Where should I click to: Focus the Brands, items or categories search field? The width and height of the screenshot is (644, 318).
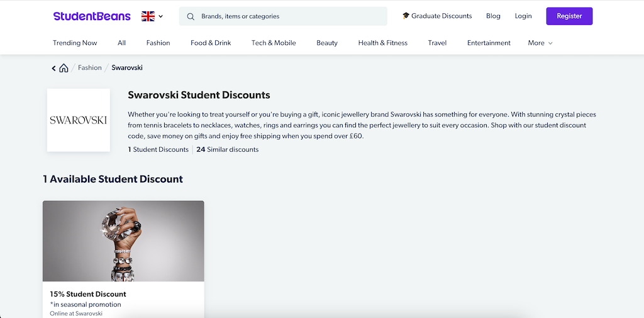pyautogui.click(x=283, y=16)
